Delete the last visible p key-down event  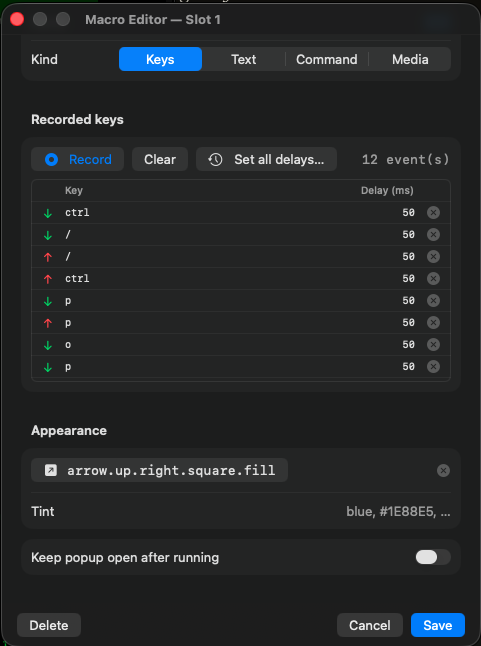coord(433,367)
